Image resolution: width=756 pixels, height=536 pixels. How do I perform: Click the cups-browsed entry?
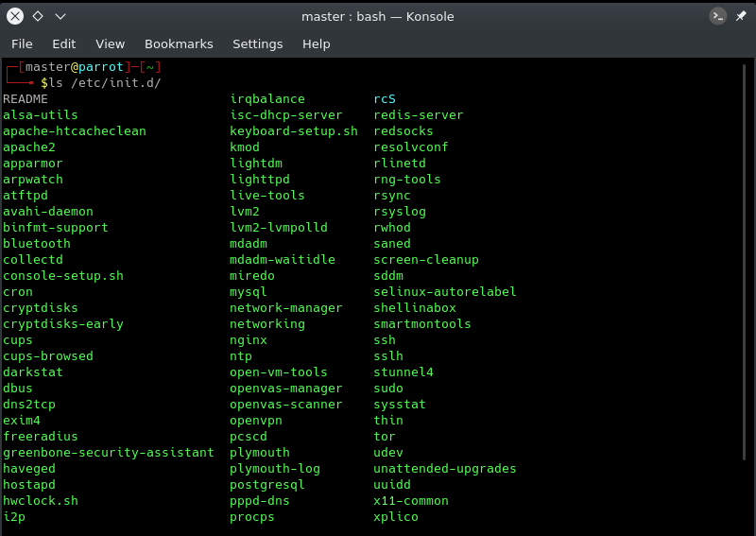[48, 356]
